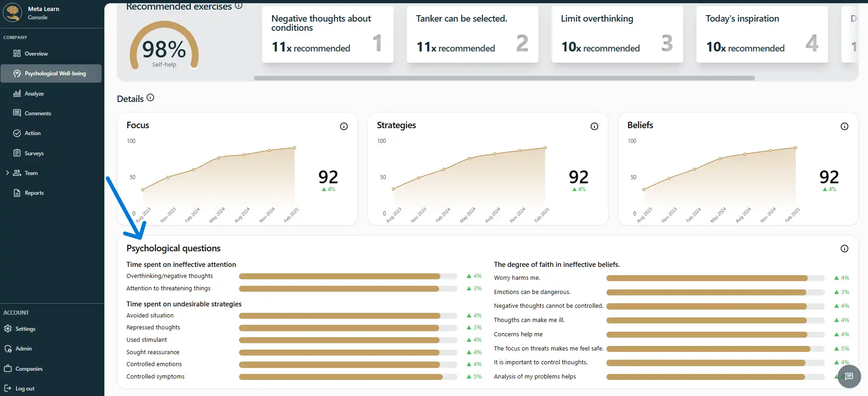The width and height of the screenshot is (868, 396).
Task: Open Today's inspiration exercise card
Action: coord(761,34)
